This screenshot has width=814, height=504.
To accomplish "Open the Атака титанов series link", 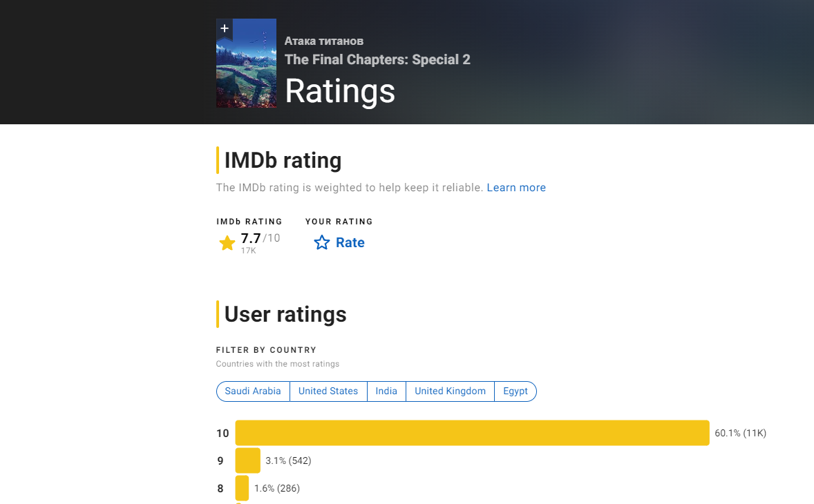I will 324,41.
